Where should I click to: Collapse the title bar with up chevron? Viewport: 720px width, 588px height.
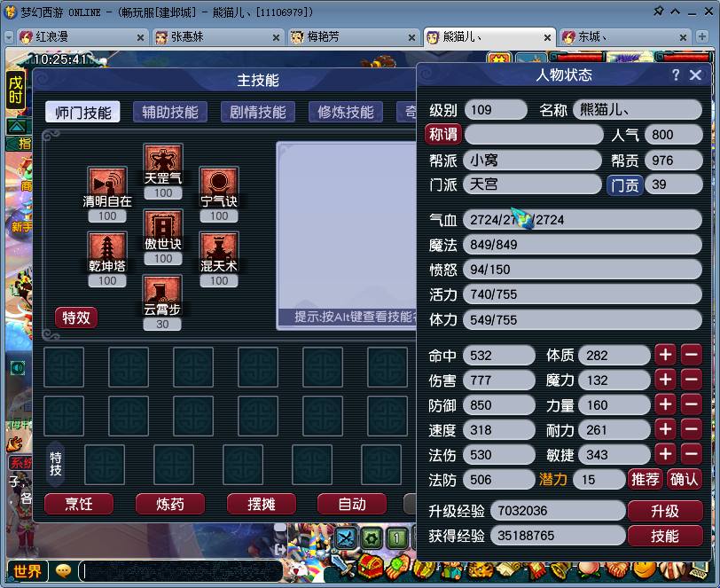(675, 12)
